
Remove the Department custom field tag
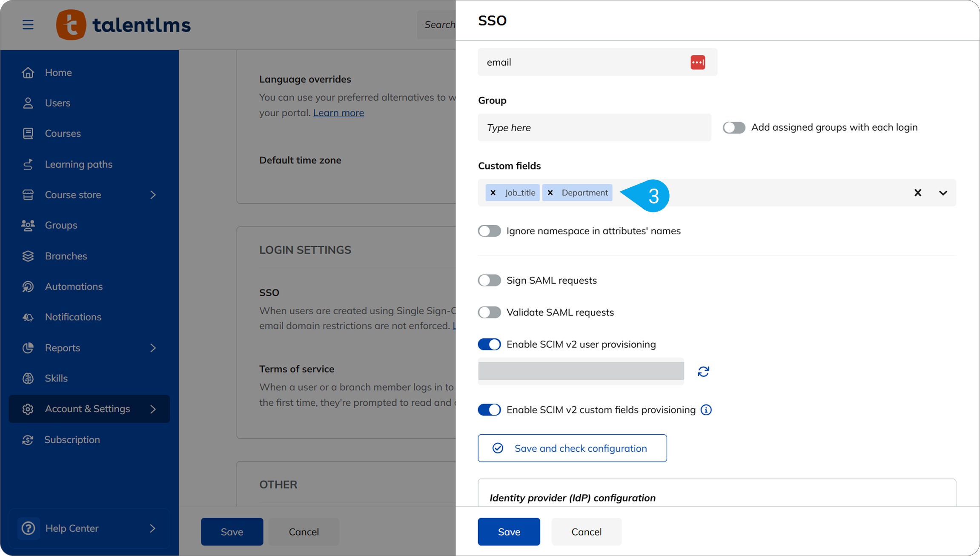(550, 193)
